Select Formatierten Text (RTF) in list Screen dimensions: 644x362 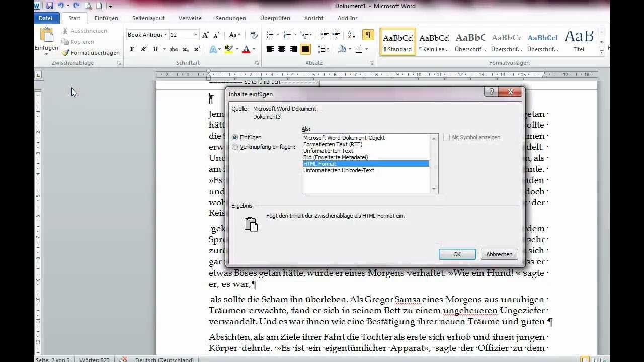366,144
